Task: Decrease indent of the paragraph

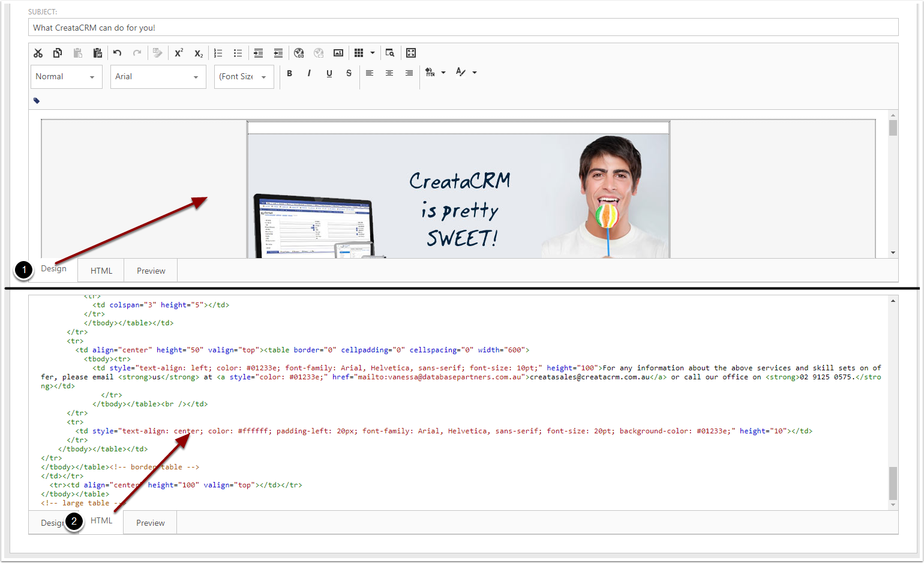Action: pyautogui.click(x=278, y=53)
